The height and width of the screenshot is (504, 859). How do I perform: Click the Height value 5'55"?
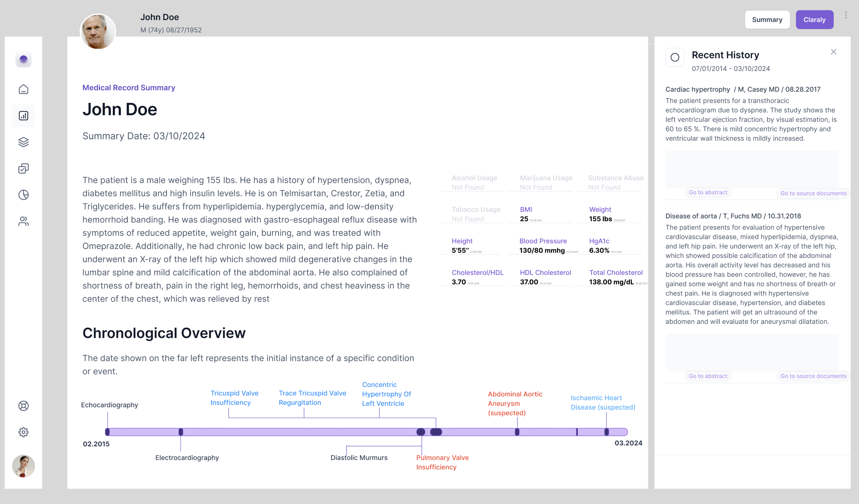pyautogui.click(x=460, y=250)
